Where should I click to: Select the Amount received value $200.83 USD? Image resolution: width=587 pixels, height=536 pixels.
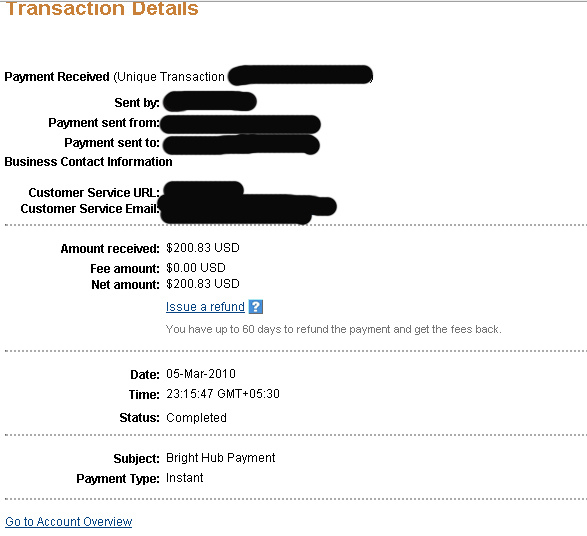coord(203,248)
